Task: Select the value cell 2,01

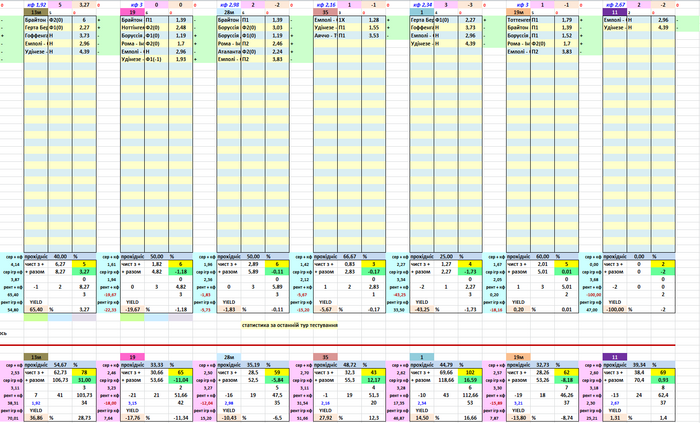Action: tap(542, 264)
